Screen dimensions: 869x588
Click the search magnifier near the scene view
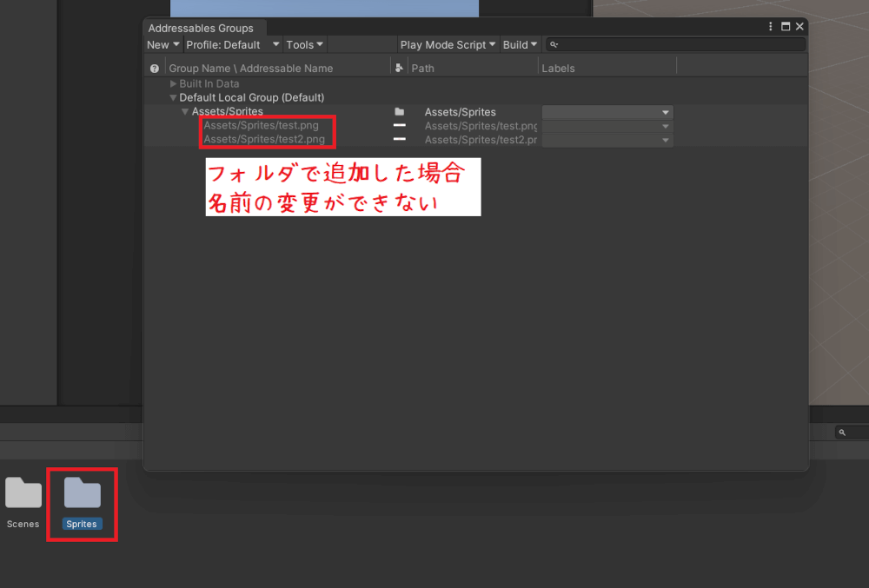click(841, 432)
